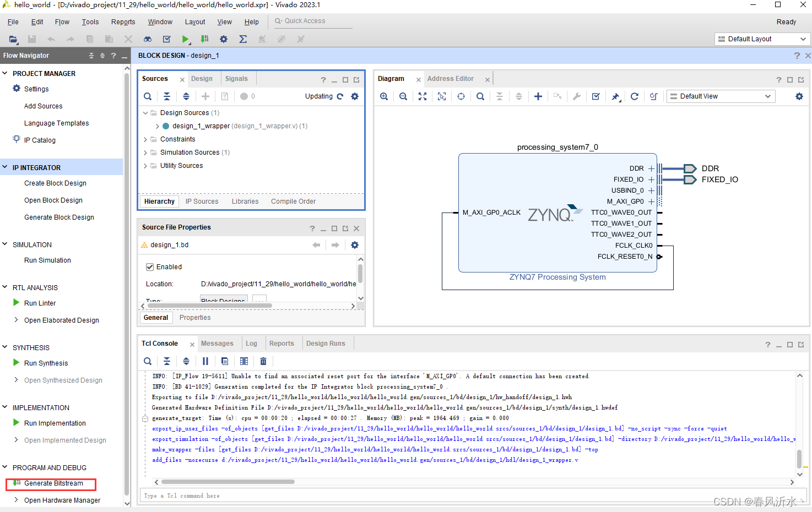
Task: Click Tcl Console horizontal scrollbar
Action: point(228,482)
